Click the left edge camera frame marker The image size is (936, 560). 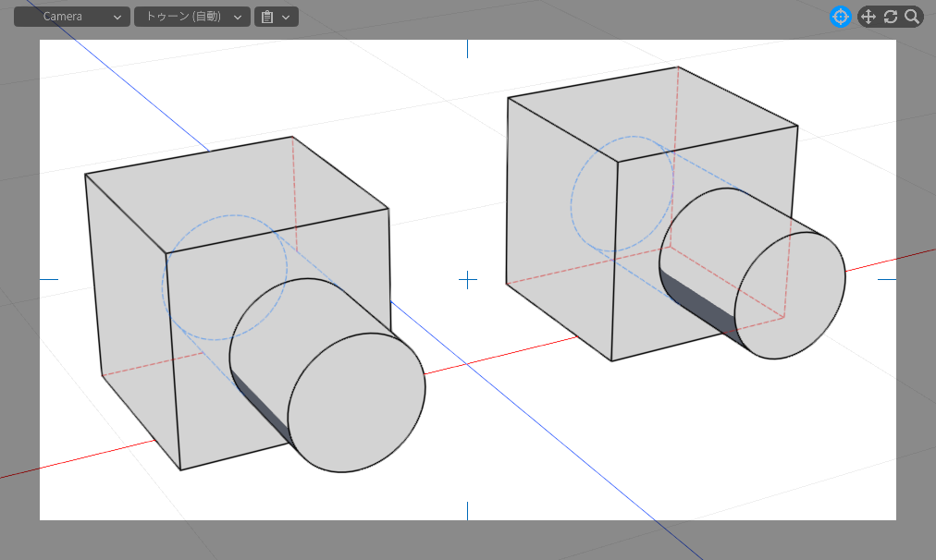[49, 279]
